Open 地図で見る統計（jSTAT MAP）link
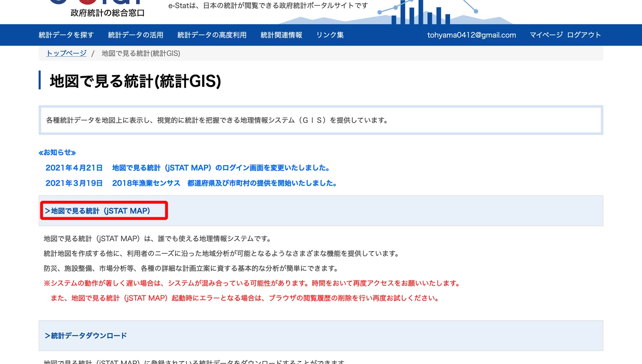642x364 pixels. click(98, 211)
